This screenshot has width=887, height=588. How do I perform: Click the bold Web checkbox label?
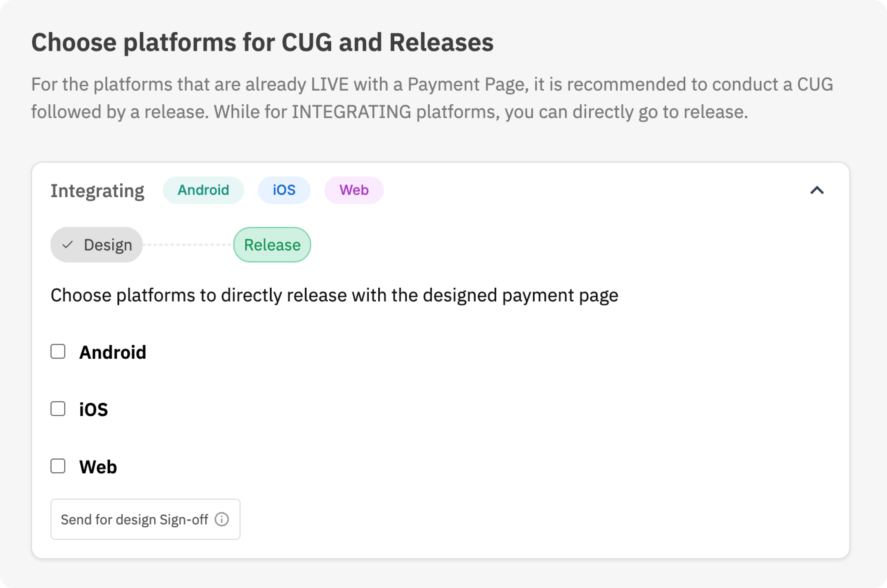[98, 467]
